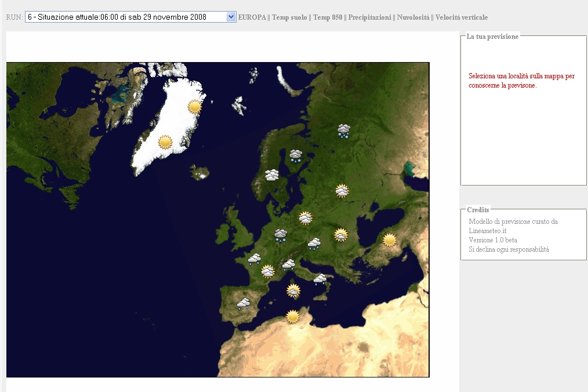The width and height of the screenshot is (588, 392).
Task: Select the rain icon over southern Italy
Action: coord(320,280)
